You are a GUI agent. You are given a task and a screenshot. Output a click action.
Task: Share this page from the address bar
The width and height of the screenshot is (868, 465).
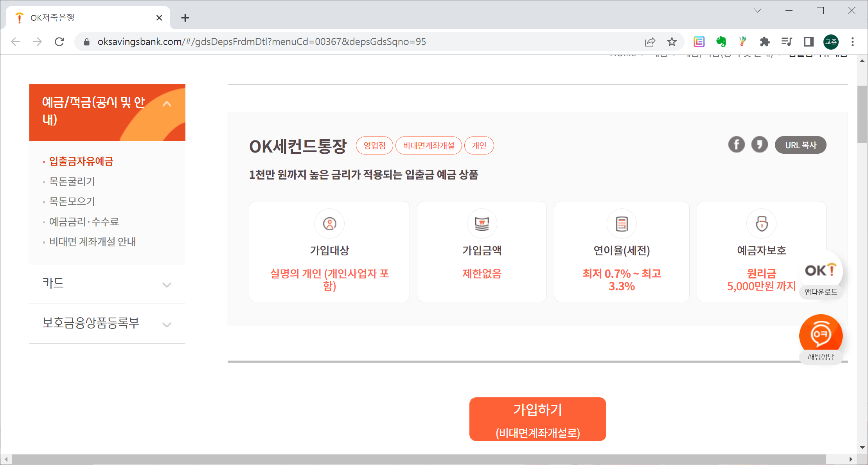pos(650,41)
